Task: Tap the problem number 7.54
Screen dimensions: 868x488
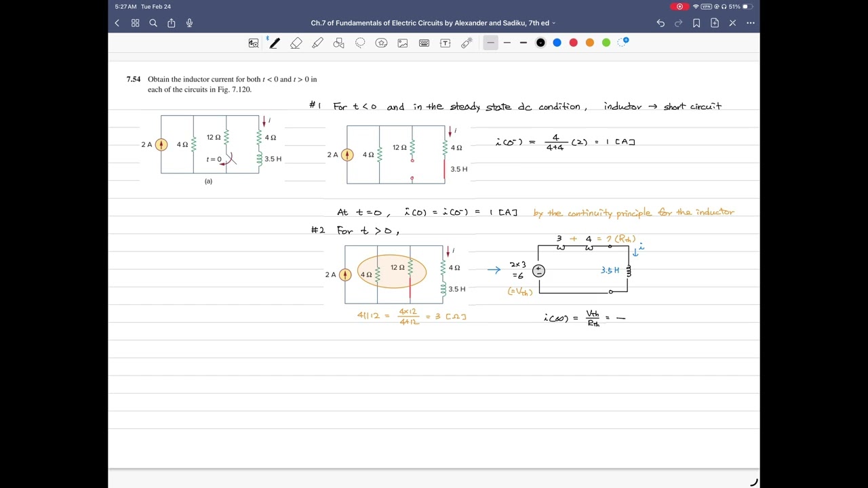Action: (x=134, y=79)
